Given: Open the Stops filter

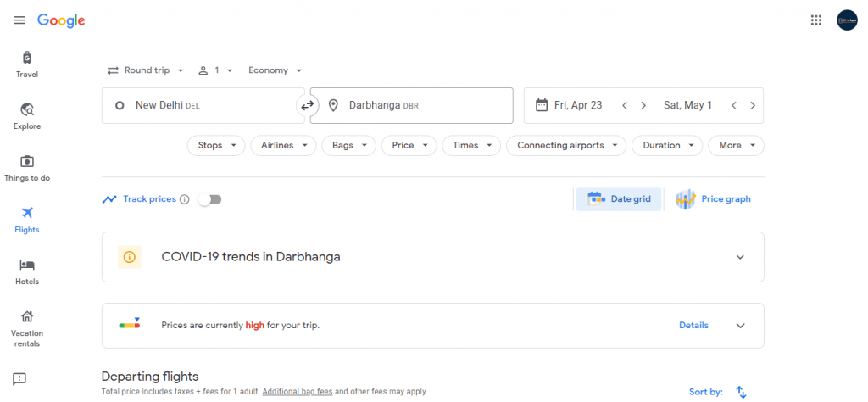Looking at the screenshot, I should tap(216, 146).
